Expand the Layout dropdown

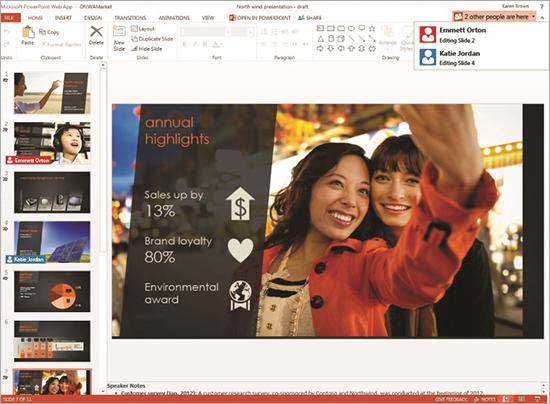point(142,29)
